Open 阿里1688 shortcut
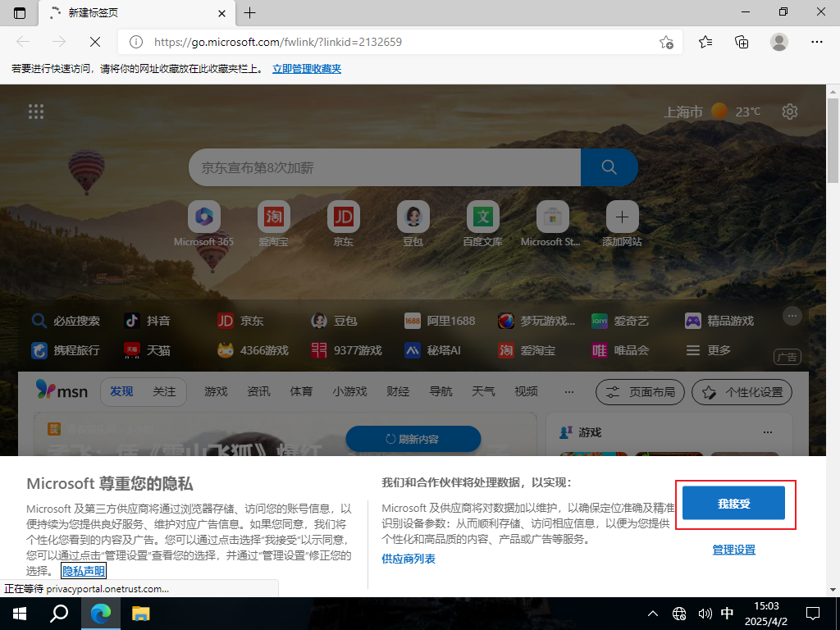Screen dimensions: 840x630 coord(440,321)
